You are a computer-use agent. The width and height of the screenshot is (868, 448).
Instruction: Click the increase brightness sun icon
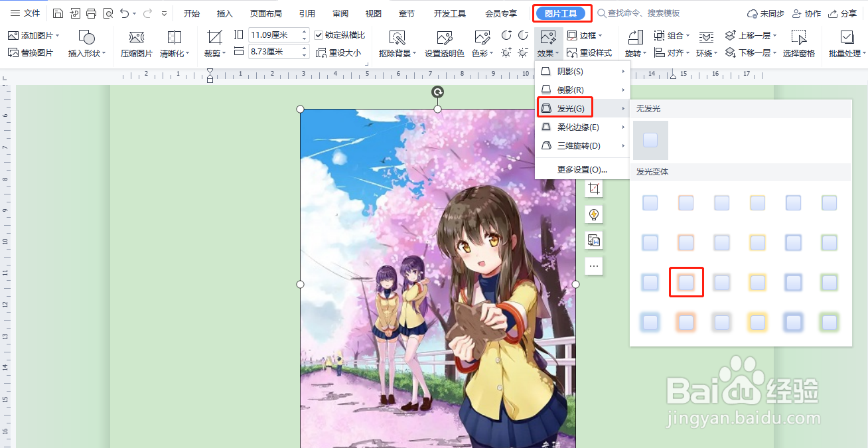point(506,52)
